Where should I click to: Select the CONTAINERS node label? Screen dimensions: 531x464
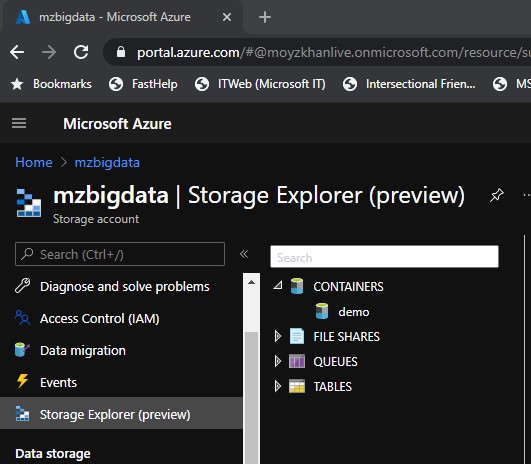[x=348, y=287]
